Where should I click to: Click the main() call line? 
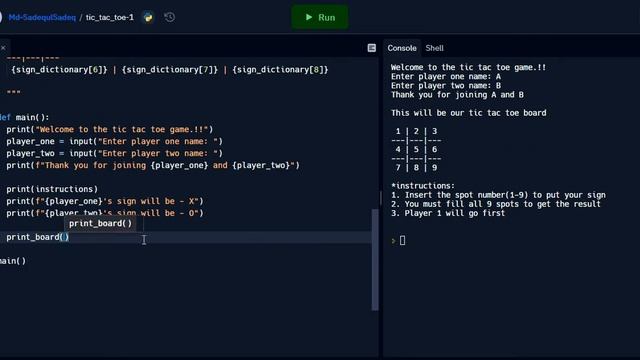click(x=13, y=261)
